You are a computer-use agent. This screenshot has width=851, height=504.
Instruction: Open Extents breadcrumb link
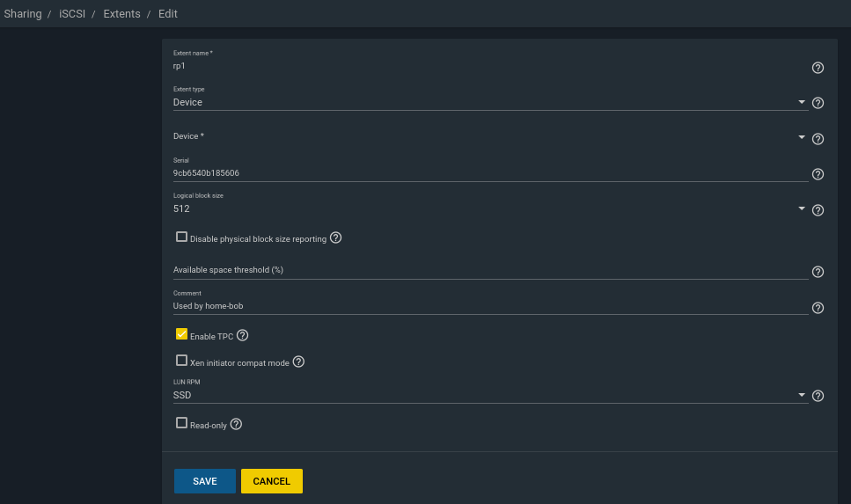point(121,13)
